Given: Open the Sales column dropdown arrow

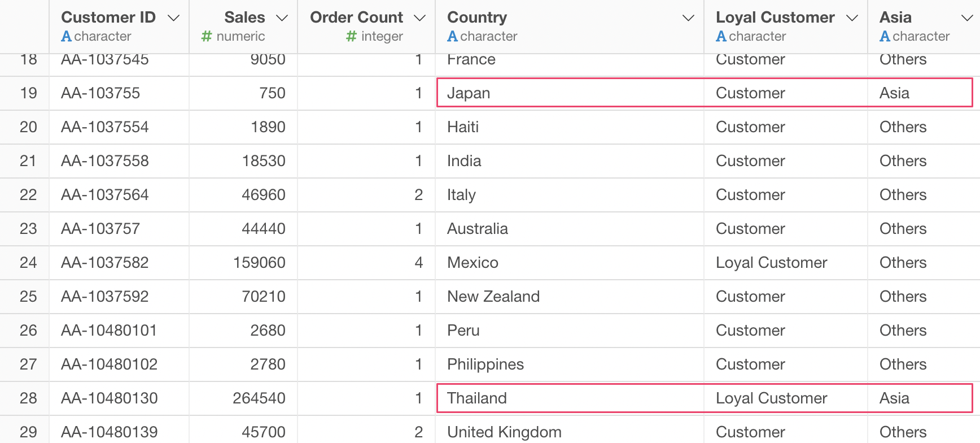Looking at the screenshot, I should pos(282,18).
